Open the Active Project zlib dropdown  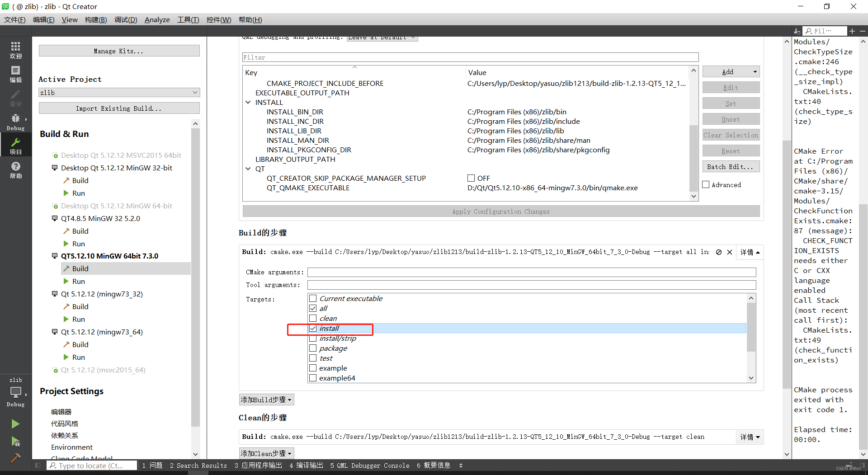(x=119, y=92)
